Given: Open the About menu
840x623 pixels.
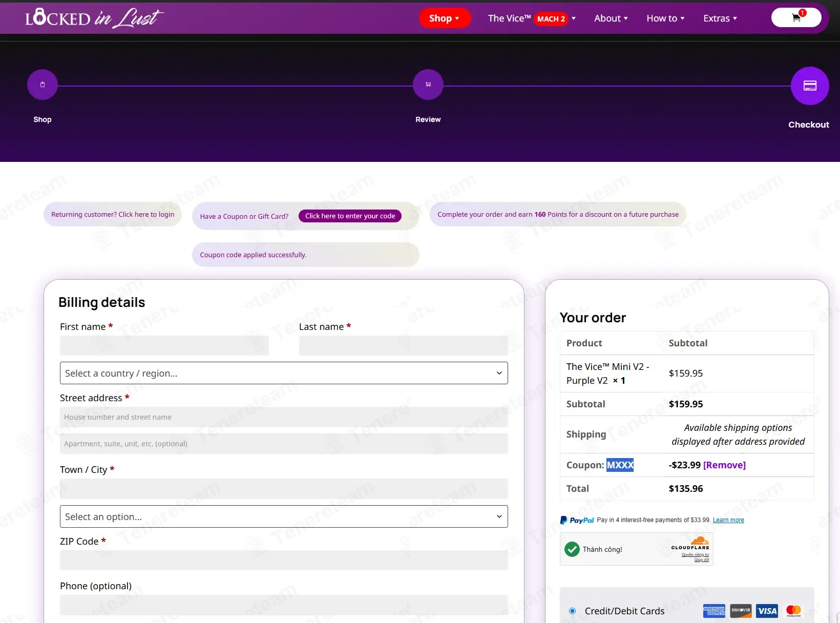Looking at the screenshot, I should tap(611, 18).
